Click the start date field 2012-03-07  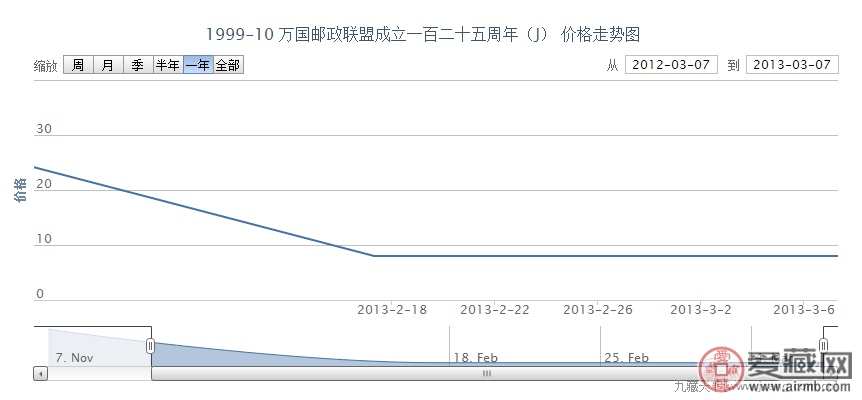tap(671, 65)
